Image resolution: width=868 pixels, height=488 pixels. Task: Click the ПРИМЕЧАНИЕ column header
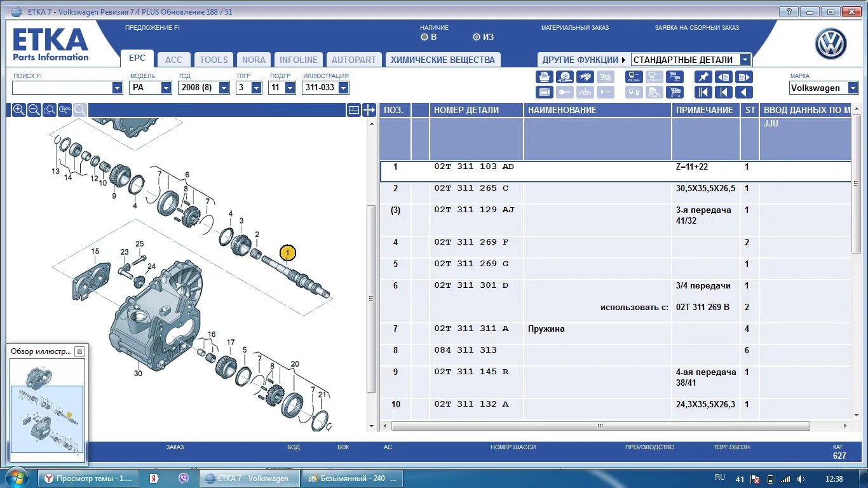705,110
